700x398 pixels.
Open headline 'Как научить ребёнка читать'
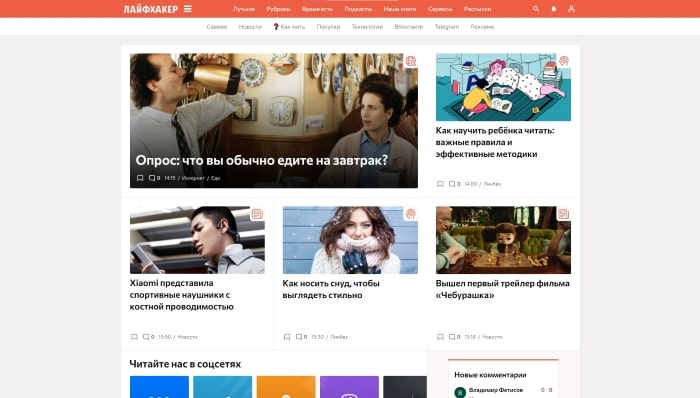pyautogui.click(x=495, y=142)
